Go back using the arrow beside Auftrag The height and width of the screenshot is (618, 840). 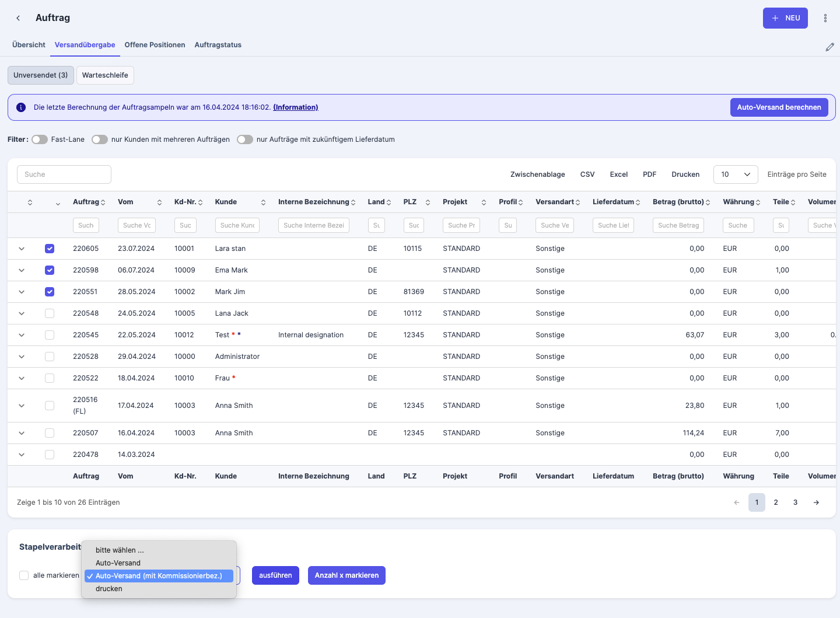[x=18, y=18]
